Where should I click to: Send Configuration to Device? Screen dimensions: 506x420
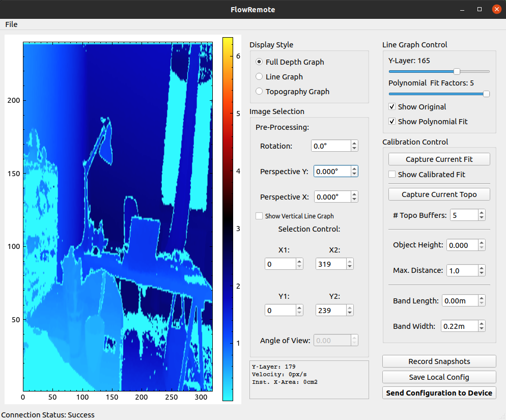[439, 393]
